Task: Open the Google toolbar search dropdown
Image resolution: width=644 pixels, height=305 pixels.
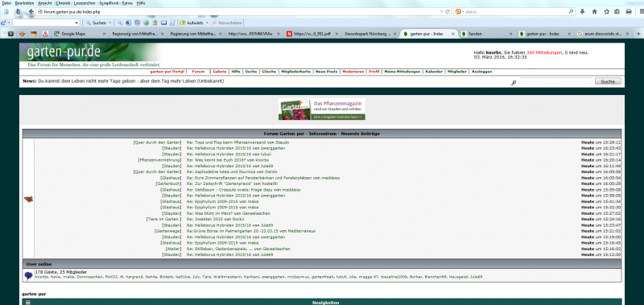Action: point(76,23)
